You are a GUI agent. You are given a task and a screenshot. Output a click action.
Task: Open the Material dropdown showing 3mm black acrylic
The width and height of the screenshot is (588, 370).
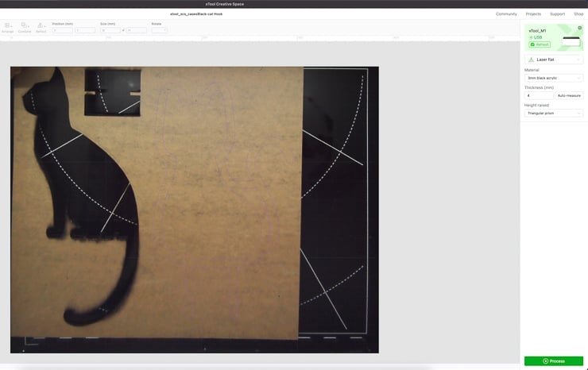pyautogui.click(x=554, y=78)
